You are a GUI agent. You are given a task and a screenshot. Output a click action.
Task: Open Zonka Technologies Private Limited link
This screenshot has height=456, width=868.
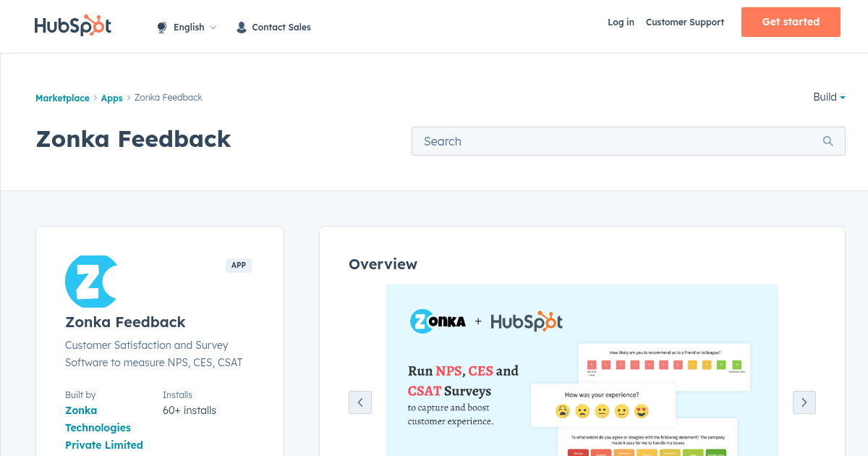tap(104, 428)
